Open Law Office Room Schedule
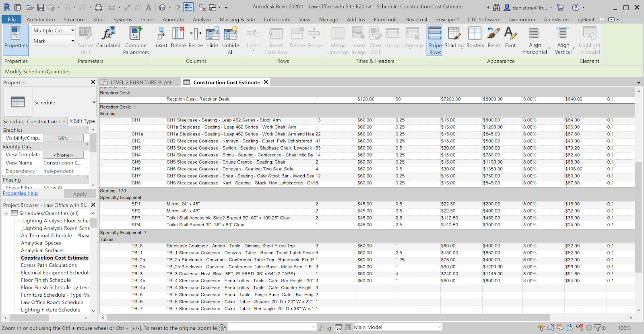This screenshot has width=644, height=334. pos(52,302)
